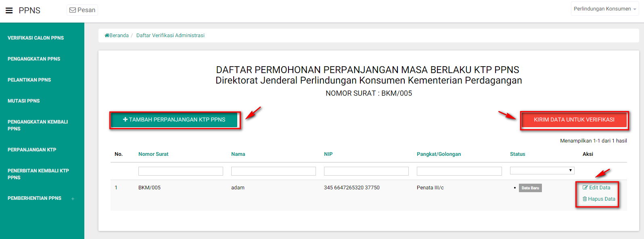Sort table by Nama column
Viewport: 644px width, 239px height.
(x=238, y=154)
